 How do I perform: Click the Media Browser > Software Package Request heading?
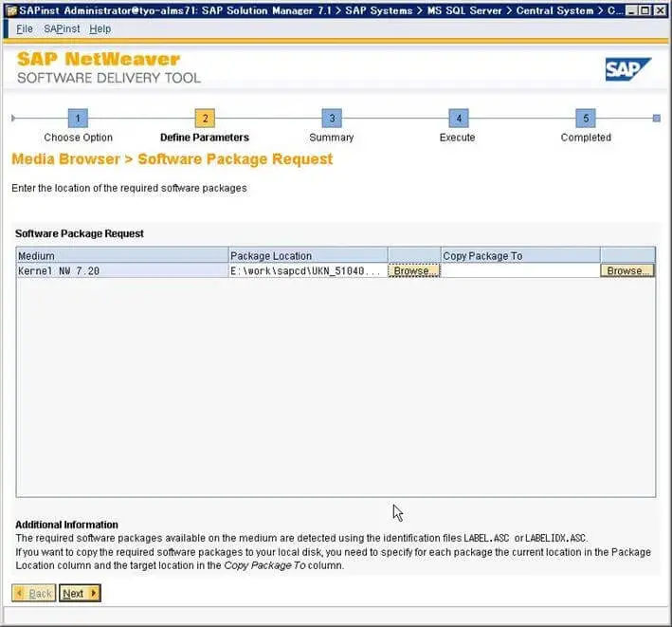(172, 159)
